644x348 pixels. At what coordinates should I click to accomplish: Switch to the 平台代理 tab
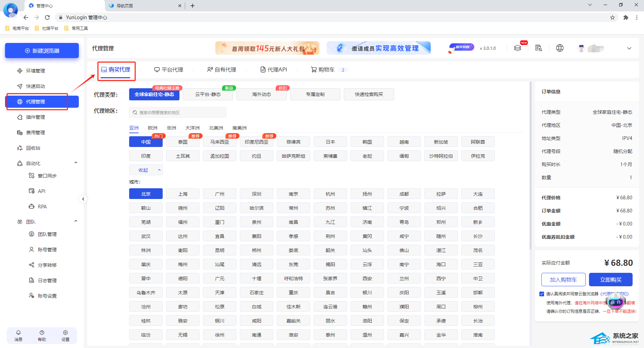point(169,70)
